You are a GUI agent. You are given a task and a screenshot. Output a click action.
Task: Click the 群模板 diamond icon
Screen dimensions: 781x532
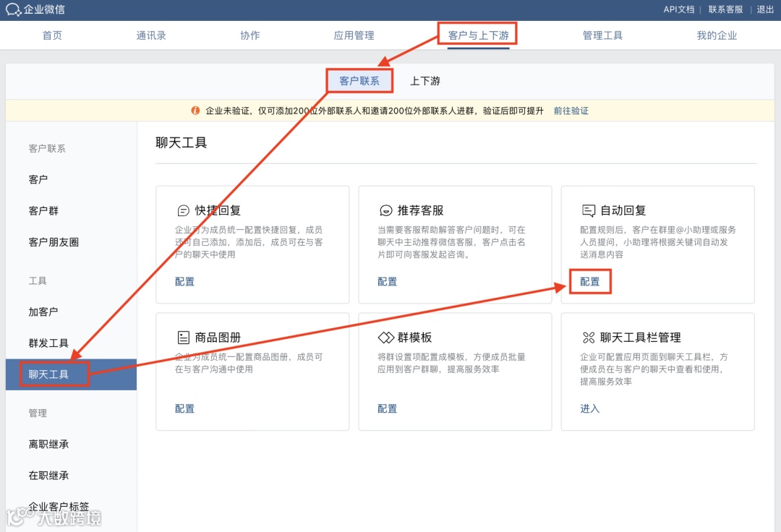coord(386,338)
